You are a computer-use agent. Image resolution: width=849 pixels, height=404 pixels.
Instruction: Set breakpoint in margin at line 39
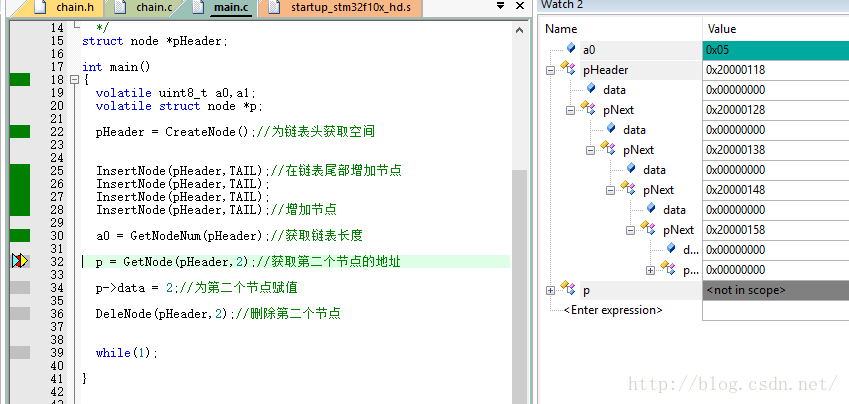click(x=20, y=353)
